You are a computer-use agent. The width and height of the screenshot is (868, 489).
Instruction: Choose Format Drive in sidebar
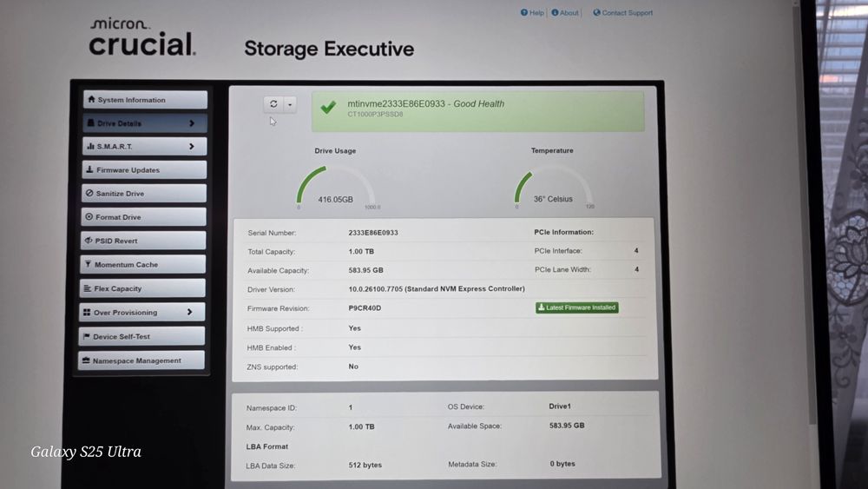(143, 217)
